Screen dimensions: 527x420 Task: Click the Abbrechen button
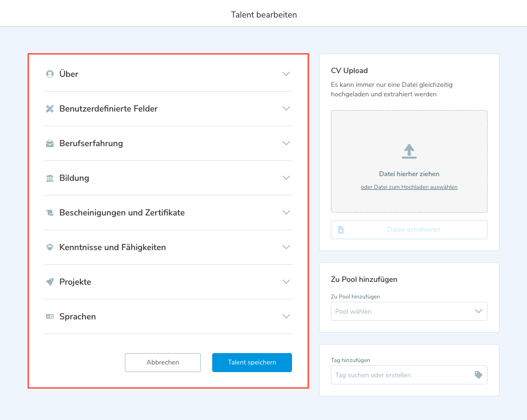click(163, 363)
